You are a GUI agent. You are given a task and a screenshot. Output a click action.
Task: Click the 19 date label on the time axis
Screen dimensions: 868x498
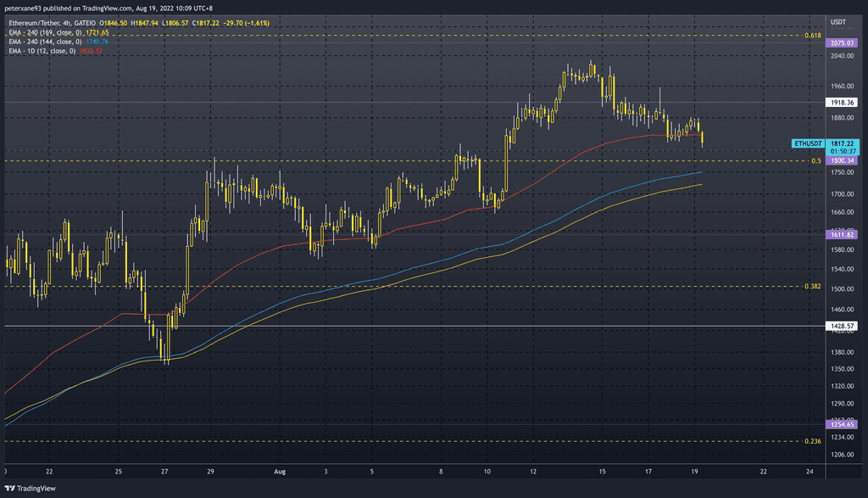[x=695, y=472]
